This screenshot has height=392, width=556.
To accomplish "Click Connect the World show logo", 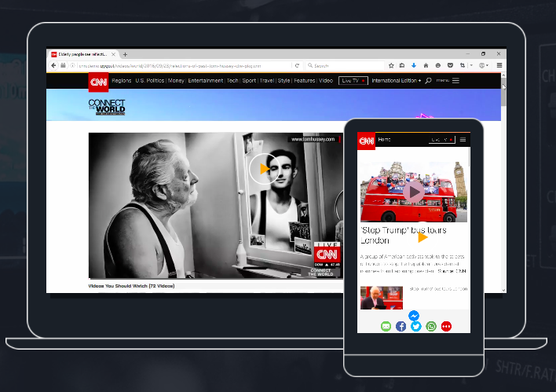I will click(107, 107).
